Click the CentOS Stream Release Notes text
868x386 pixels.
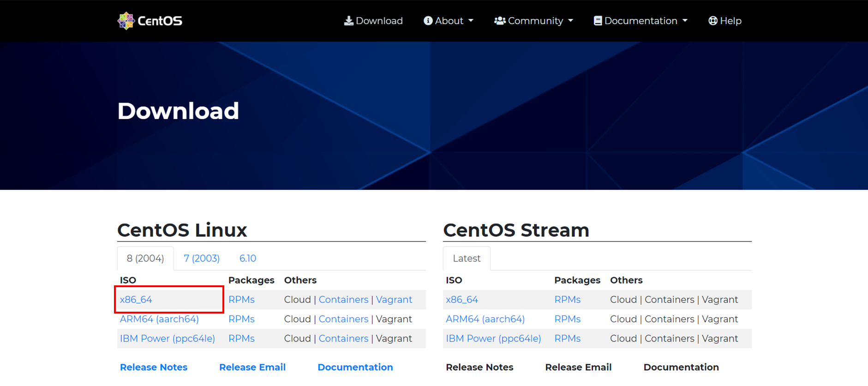[x=480, y=367]
